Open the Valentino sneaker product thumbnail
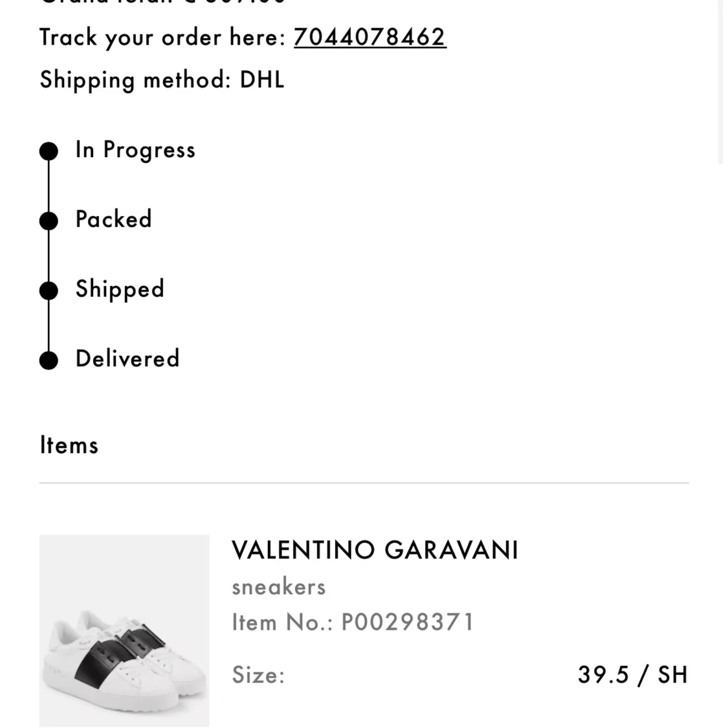The width and height of the screenshot is (728, 728). pos(124,631)
